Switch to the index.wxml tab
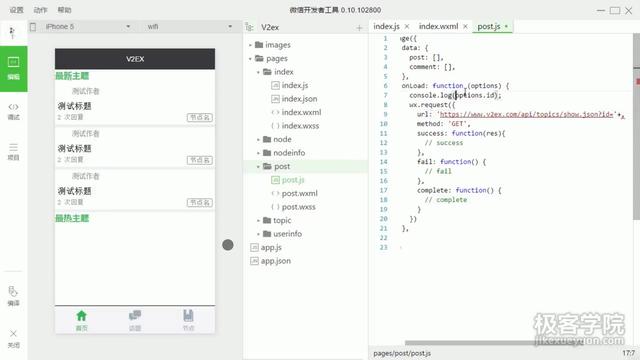640x360 pixels. coord(438,27)
